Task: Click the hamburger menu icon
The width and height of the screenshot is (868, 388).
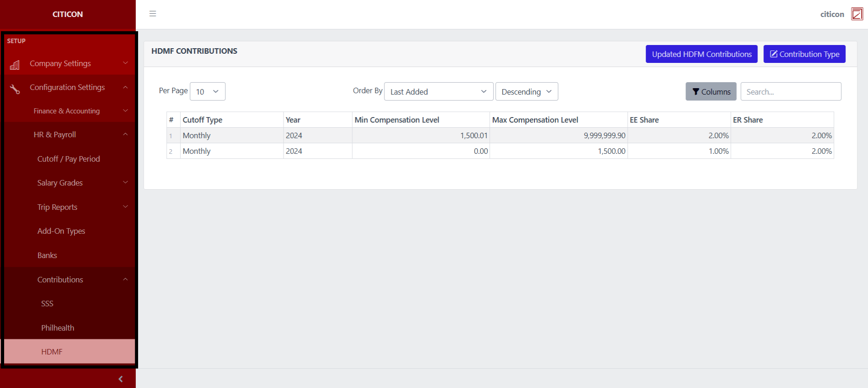Action: click(153, 14)
